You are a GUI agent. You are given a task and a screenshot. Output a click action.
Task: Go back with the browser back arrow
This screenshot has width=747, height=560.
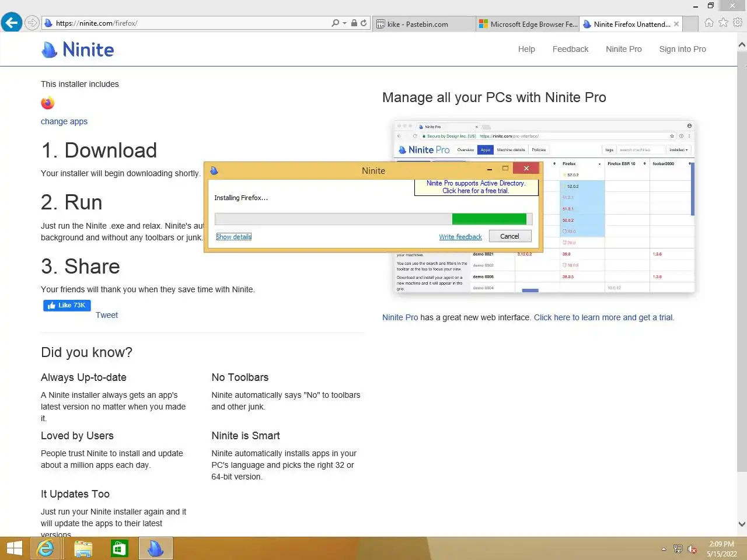[x=12, y=23]
